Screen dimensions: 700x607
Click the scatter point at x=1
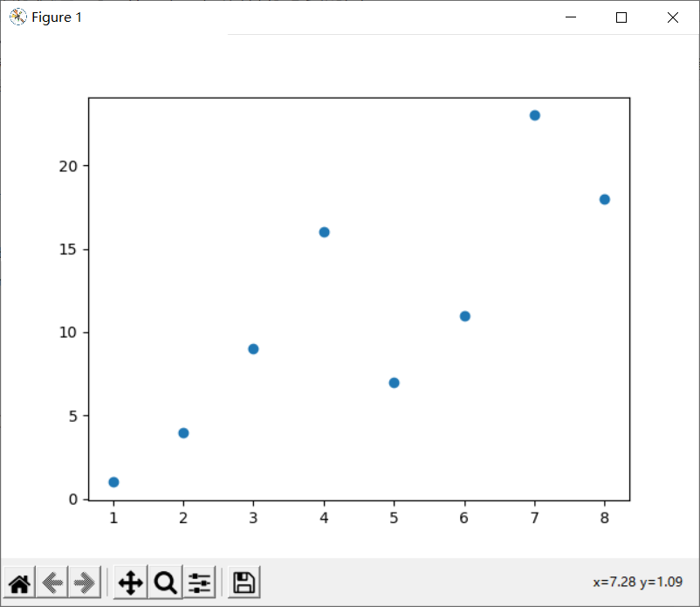(113, 482)
